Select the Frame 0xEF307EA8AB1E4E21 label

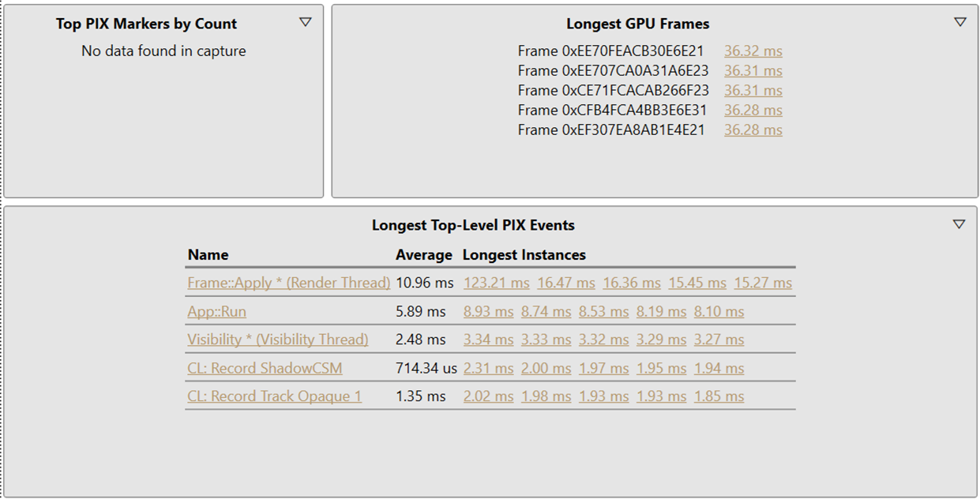tap(612, 130)
